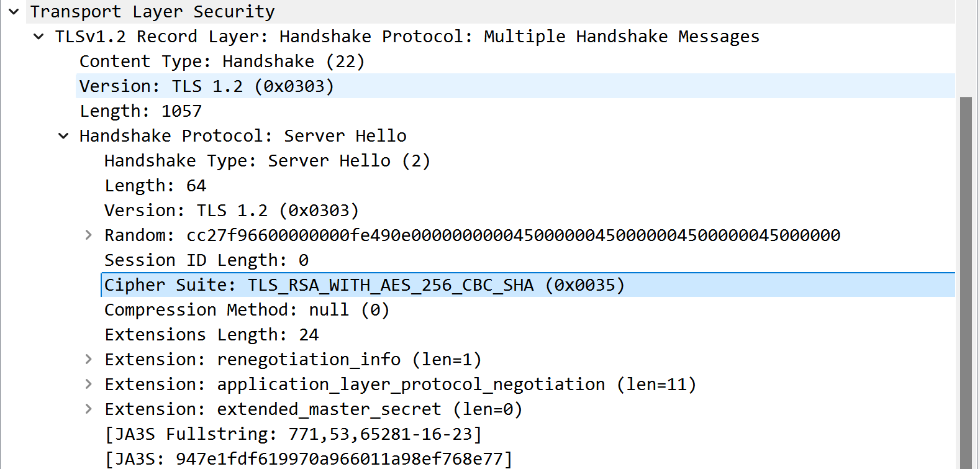Collapse Handshake Protocol: Server Hello node

63,135
